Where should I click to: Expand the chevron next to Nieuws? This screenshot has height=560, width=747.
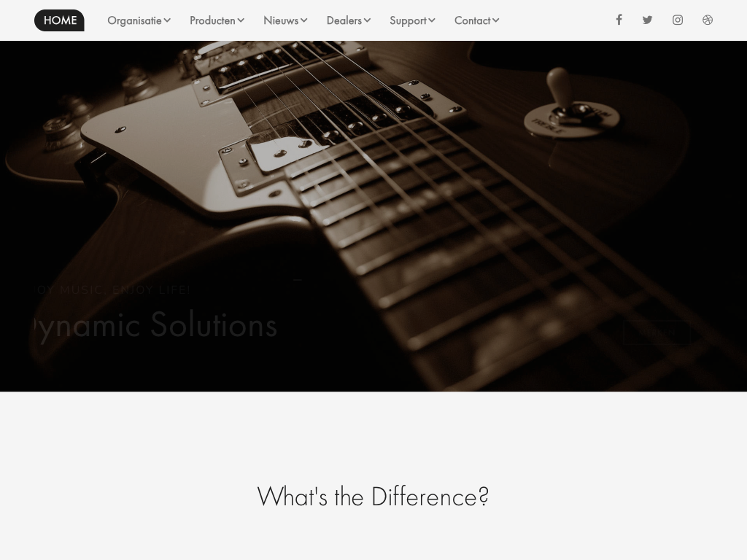coord(304,20)
